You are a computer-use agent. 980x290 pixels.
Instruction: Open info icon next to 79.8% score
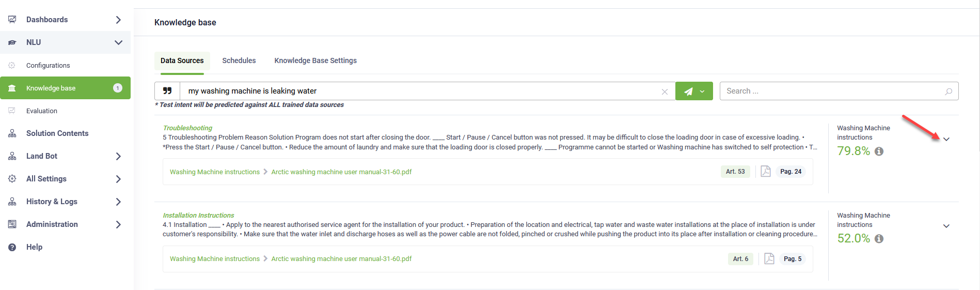pyautogui.click(x=879, y=151)
